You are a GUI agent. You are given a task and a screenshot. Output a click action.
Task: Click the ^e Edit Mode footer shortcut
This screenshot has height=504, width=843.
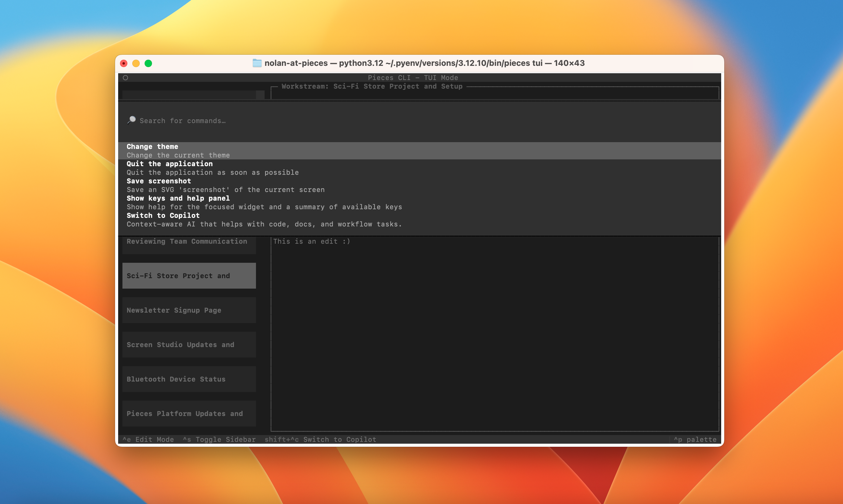(x=148, y=439)
